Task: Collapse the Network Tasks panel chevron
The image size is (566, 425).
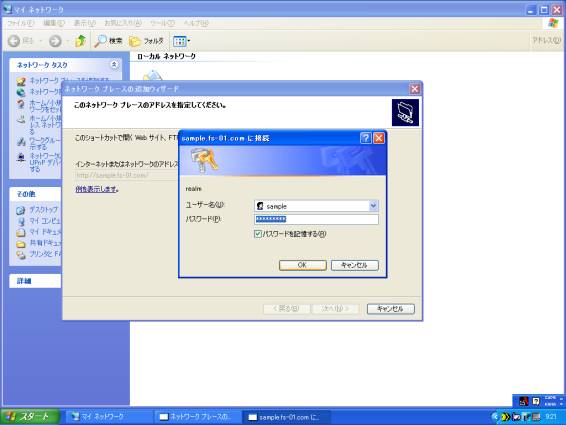Action: coord(114,65)
